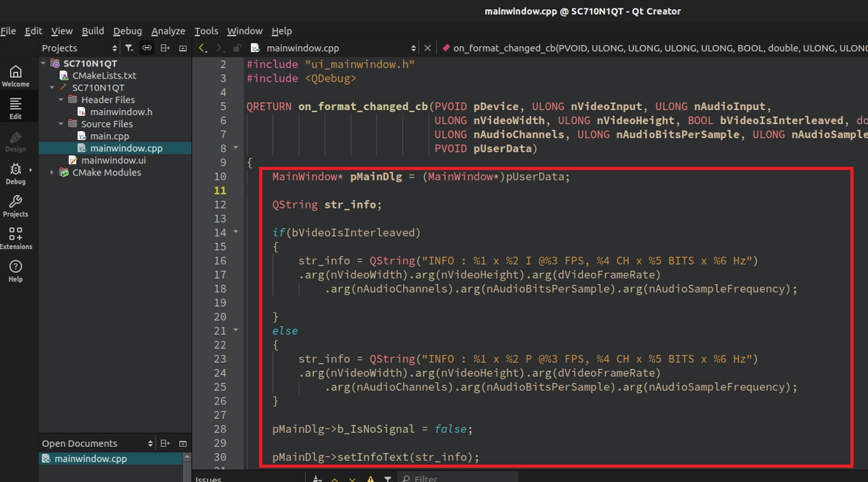The image size is (868, 482).
Task: Open the View menu
Action: pyautogui.click(x=62, y=31)
